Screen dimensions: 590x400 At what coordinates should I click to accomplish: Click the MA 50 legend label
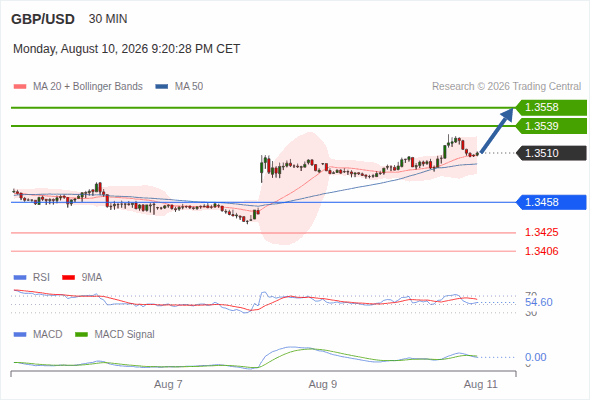tap(189, 87)
